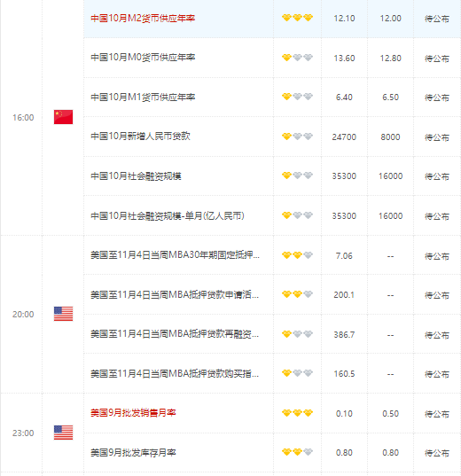The image size is (461, 476).
Task: Click importance icons for MBA抵押贷款申请活 row
Action: [x=297, y=294]
